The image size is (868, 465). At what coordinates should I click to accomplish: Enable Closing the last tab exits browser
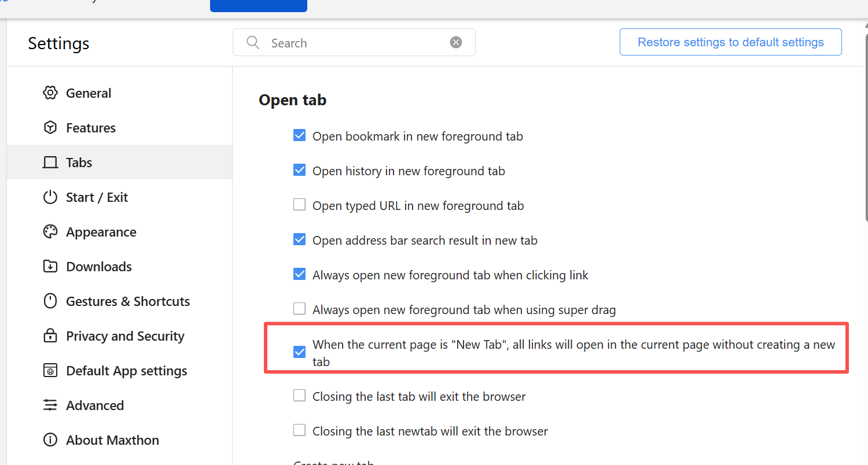coord(299,396)
